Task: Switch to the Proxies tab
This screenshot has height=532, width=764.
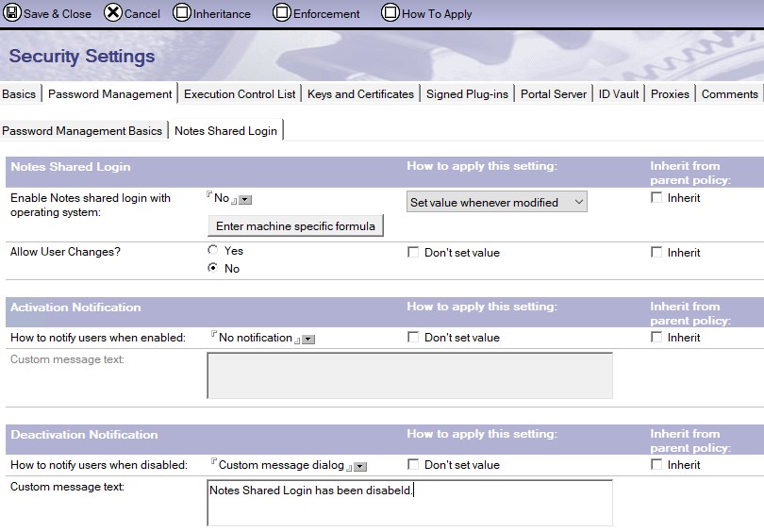Action: tap(670, 94)
